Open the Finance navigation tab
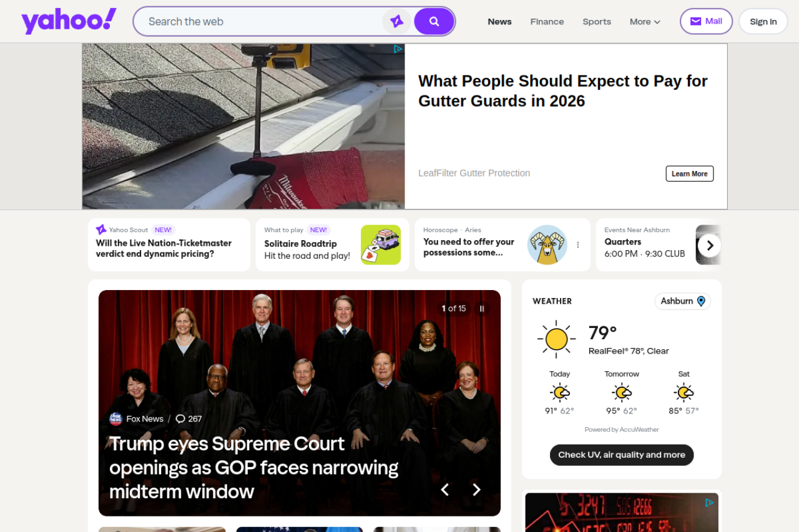 click(x=547, y=21)
